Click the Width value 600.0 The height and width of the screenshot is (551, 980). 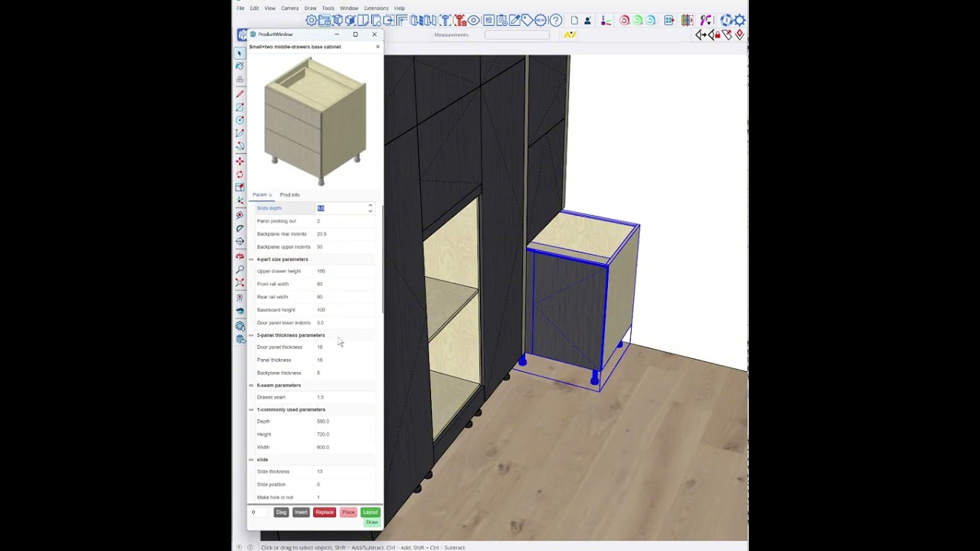click(x=323, y=447)
